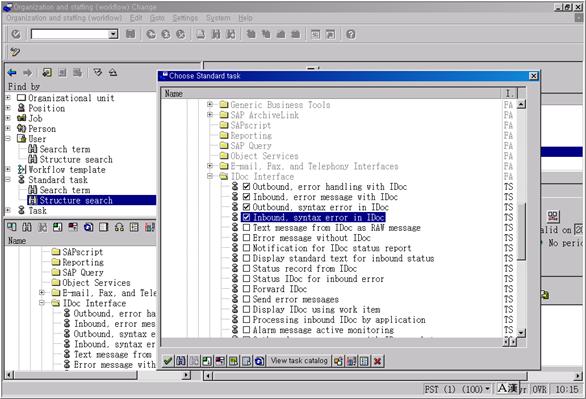Image resolution: width=586 pixels, height=399 pixels.
Task: Select Task node in Find by tree
Action: click(x=38, y=210)
